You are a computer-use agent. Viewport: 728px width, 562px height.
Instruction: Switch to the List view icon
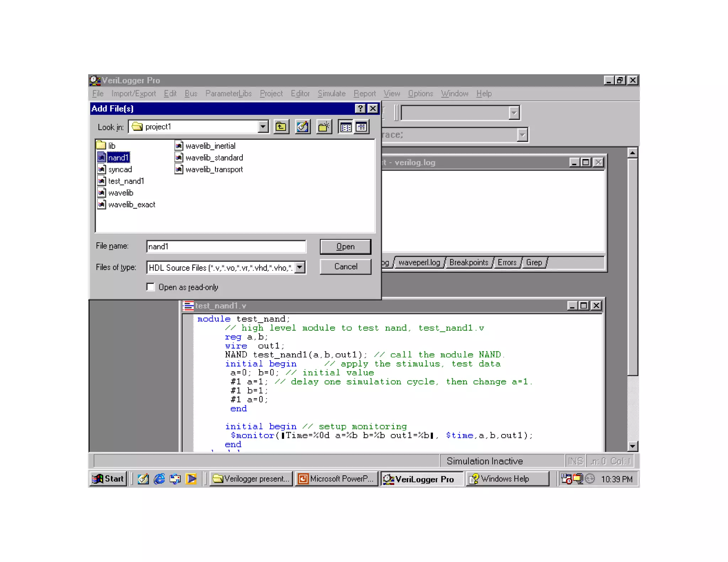[x=346, y=127]
